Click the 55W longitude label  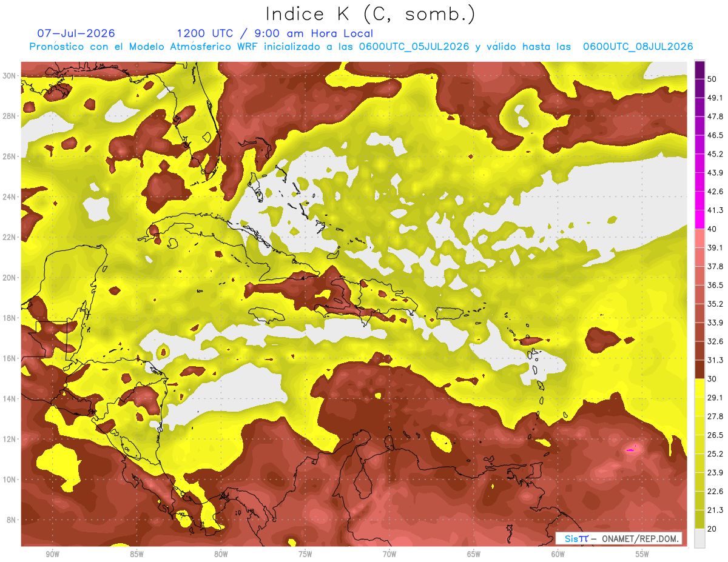(642, 554)
